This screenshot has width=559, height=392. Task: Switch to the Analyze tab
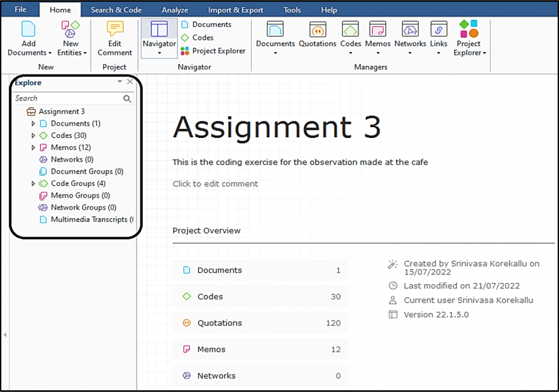coord(174,9)
